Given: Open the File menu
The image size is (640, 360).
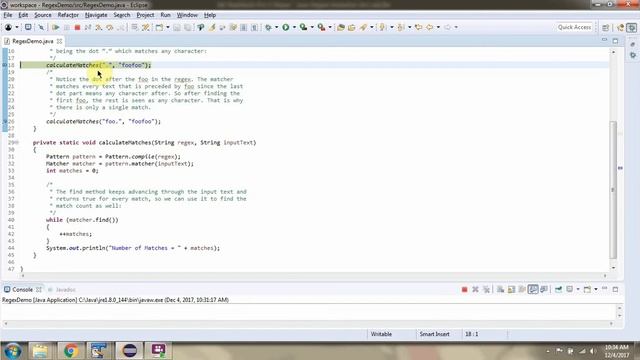Looking at the screenshot, I should [8, 15].
